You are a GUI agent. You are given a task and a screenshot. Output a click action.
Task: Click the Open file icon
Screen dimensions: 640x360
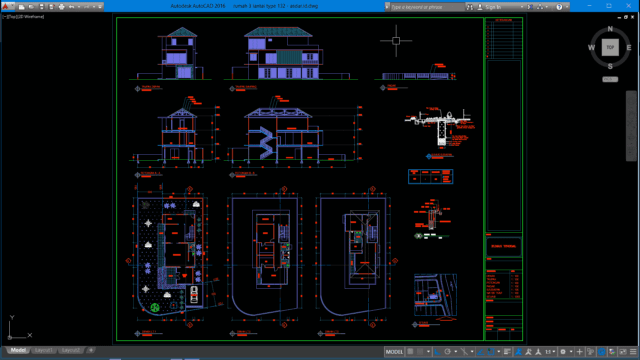[31, 7]
